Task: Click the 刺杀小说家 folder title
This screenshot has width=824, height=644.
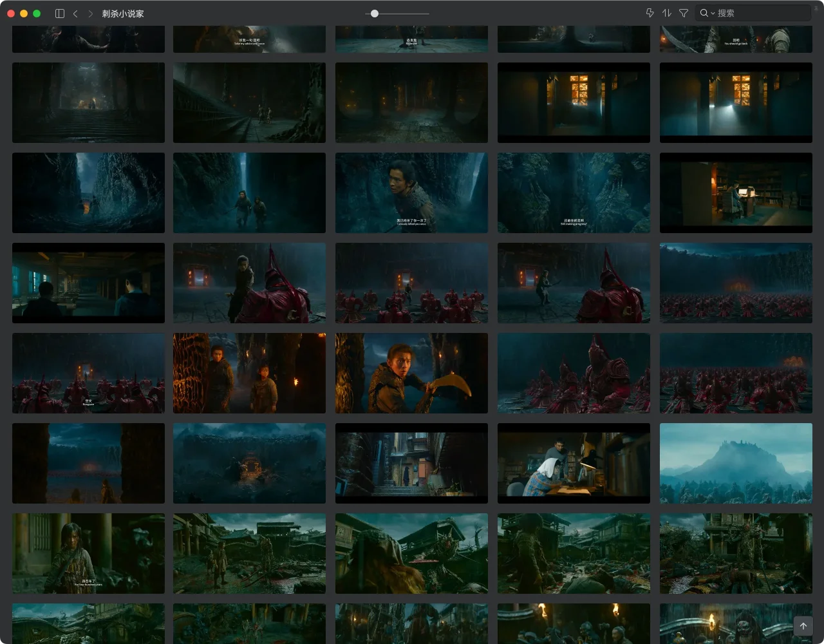Action: tap(123, 14)
